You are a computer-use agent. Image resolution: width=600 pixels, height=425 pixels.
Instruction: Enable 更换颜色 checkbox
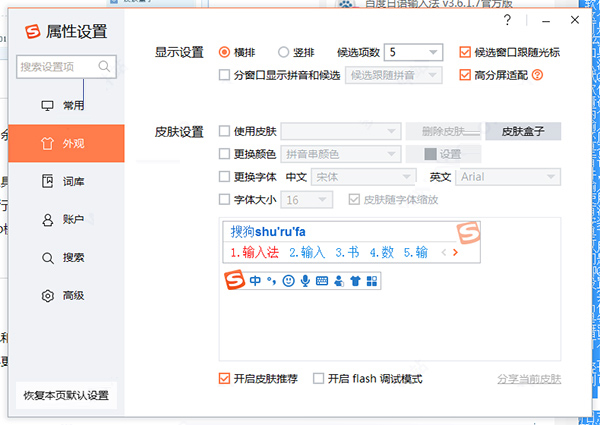pos(224,154)
